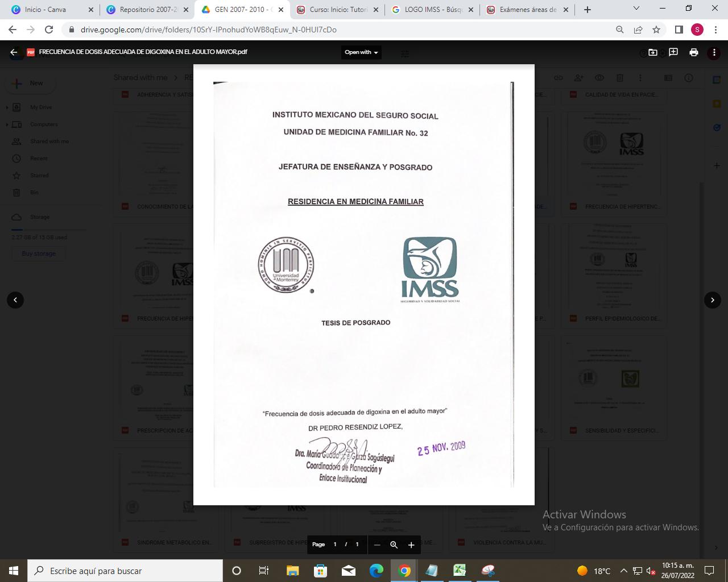The width and height of the screenshot is (728, 582).
Task: Click the 'TESIS DE POSGRADO' heading
Action: coord(355,323)
